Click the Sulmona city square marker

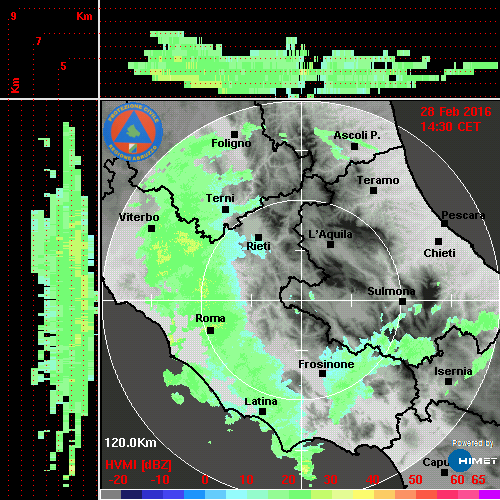402,301
